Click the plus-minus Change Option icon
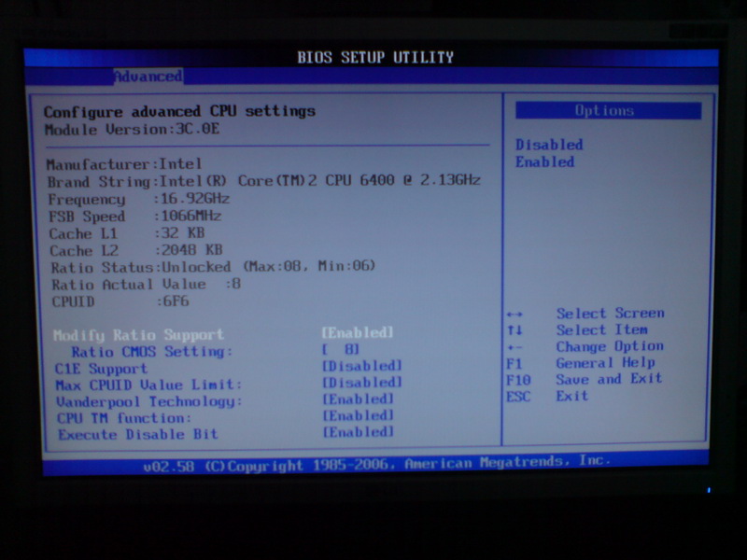 [514, 347]
